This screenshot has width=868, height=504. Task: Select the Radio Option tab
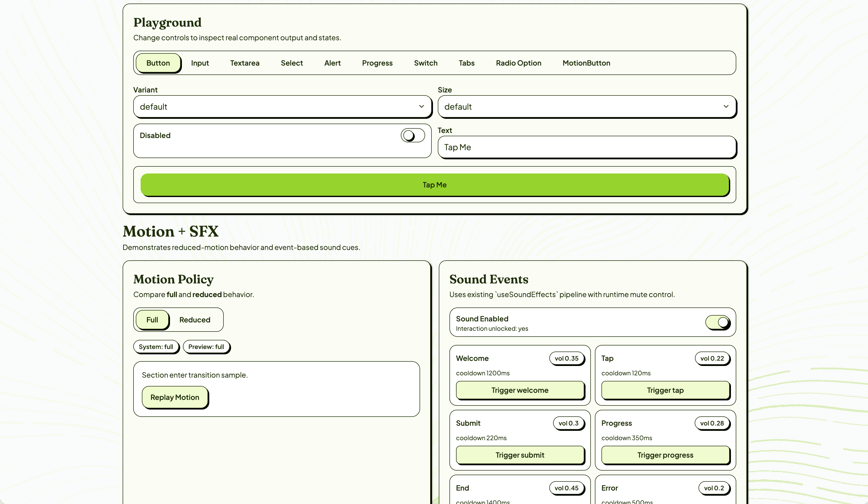tap(518, 63)
